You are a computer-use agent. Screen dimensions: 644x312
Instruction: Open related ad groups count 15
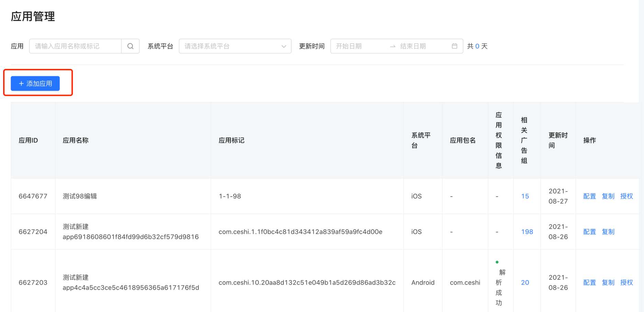pos(525,196)
